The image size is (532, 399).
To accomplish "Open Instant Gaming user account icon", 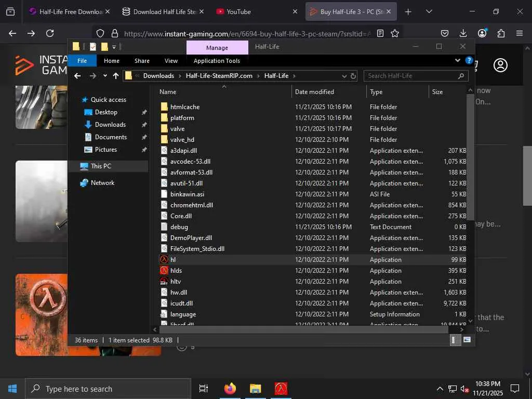I will pyautogui.click(x=500, y=65).
